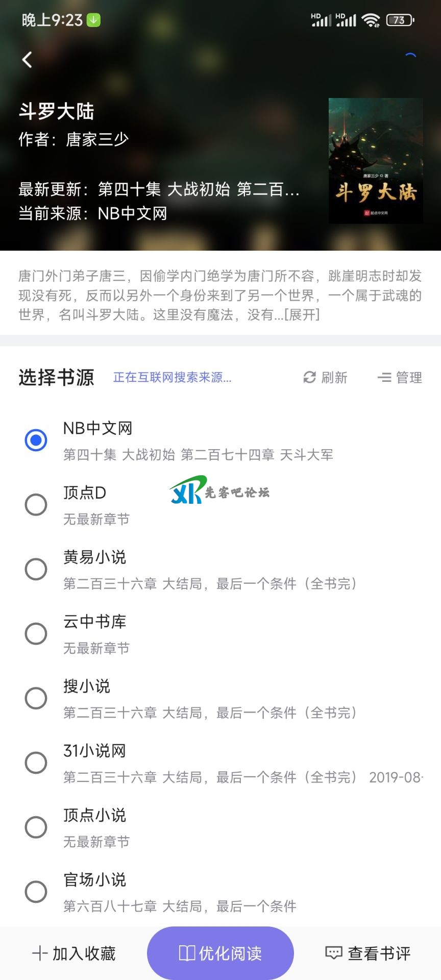Tap the back arrow icon
The width and height of the screenshot is (441, 980).
pyautogui.click(x=28, y=60)
